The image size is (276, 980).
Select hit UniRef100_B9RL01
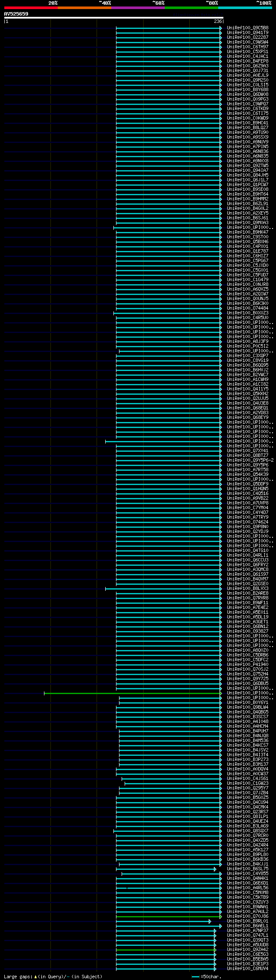[x=248, y=921]
